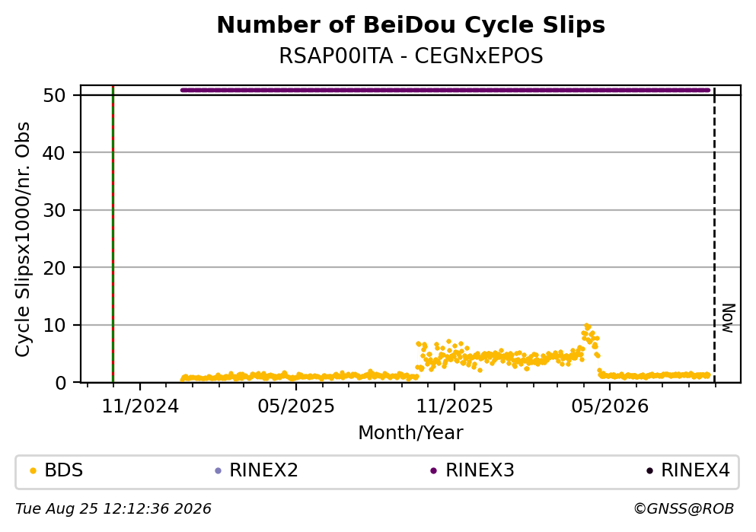This screenshot has width=756, height=532.
Task: Click the green-red dashed vertical start line
Action: pyautogui.click(x=113, y=234)
